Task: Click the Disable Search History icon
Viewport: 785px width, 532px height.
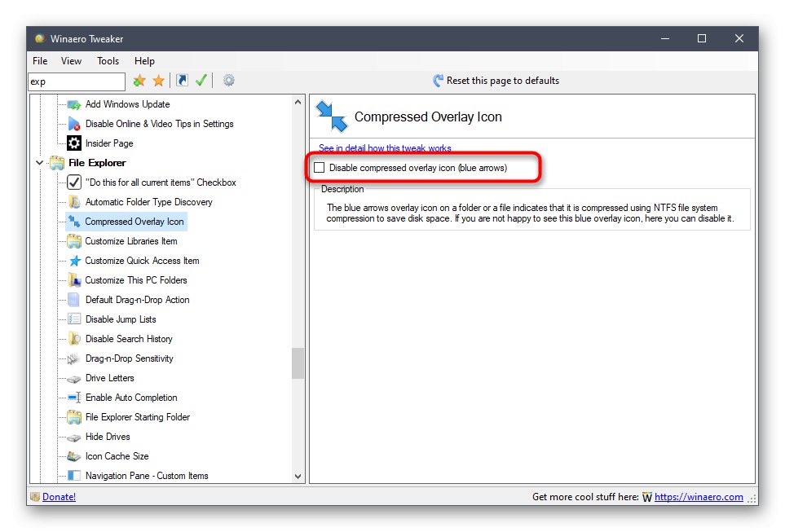Action: 74,339
